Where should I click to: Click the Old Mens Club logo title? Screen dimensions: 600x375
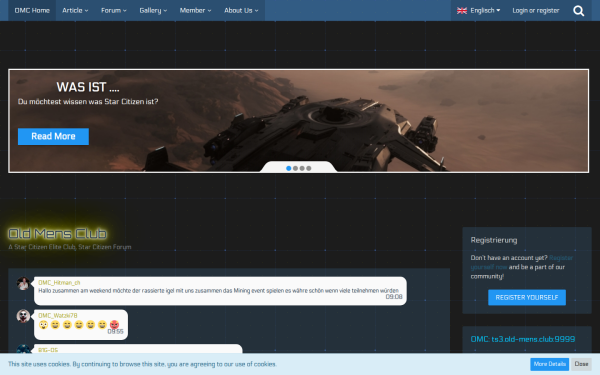pyautogui.click(x=57, y=233)
